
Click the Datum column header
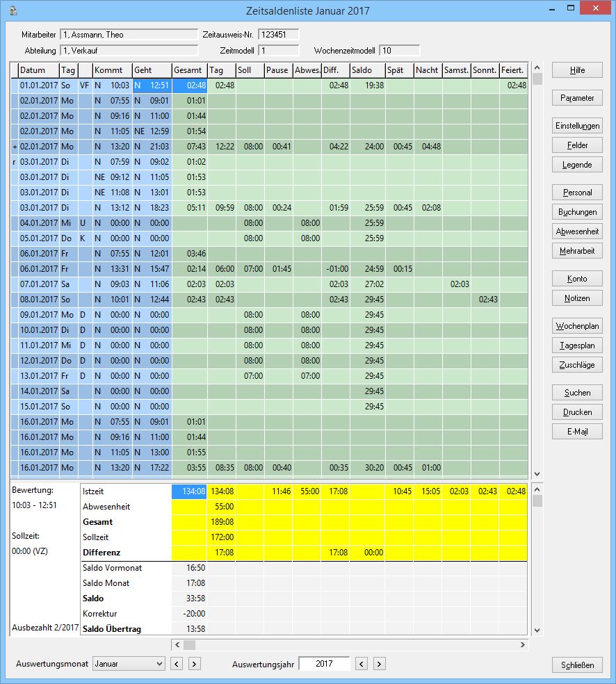pyautogui.click(x=39, y=70)
